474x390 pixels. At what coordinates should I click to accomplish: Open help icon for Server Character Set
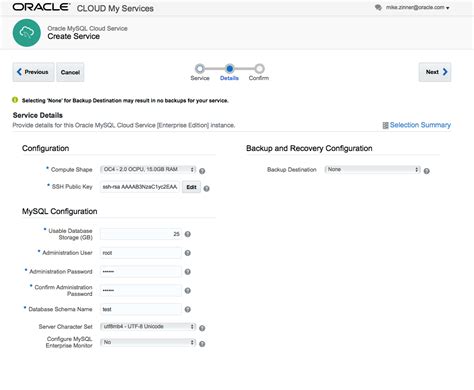click(x=202, y=328)
